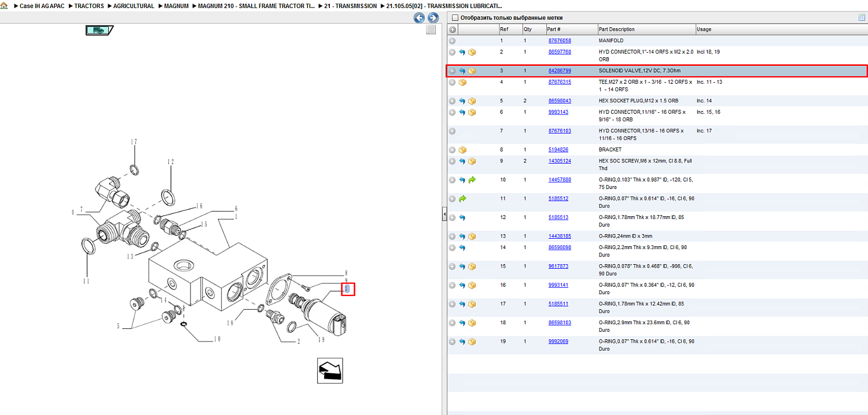
Task: Click the blue arrow icon for part 86598098
Action: coord(462,247)
